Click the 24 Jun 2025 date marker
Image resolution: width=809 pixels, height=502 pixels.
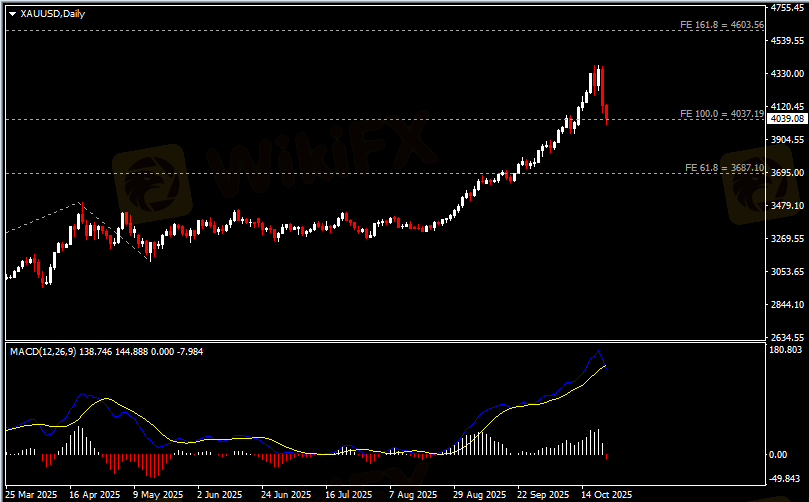tap(286, 494)
